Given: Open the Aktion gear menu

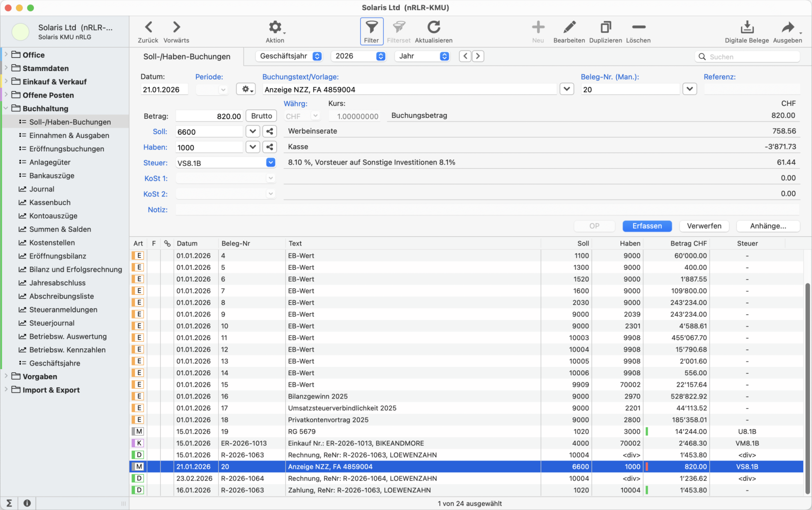Looking at the screenshot, I should coord(275,27).
